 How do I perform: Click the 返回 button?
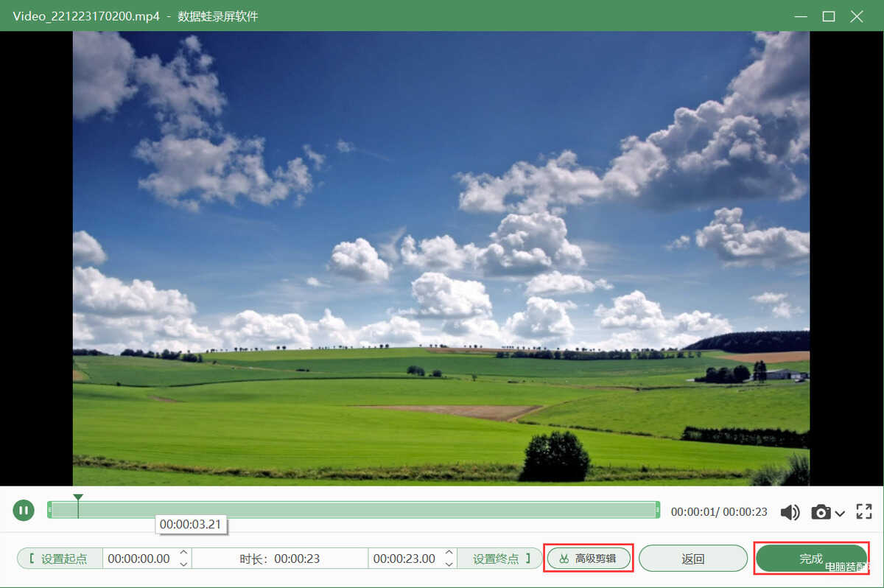pyautogui.click(x=693, y=559)
